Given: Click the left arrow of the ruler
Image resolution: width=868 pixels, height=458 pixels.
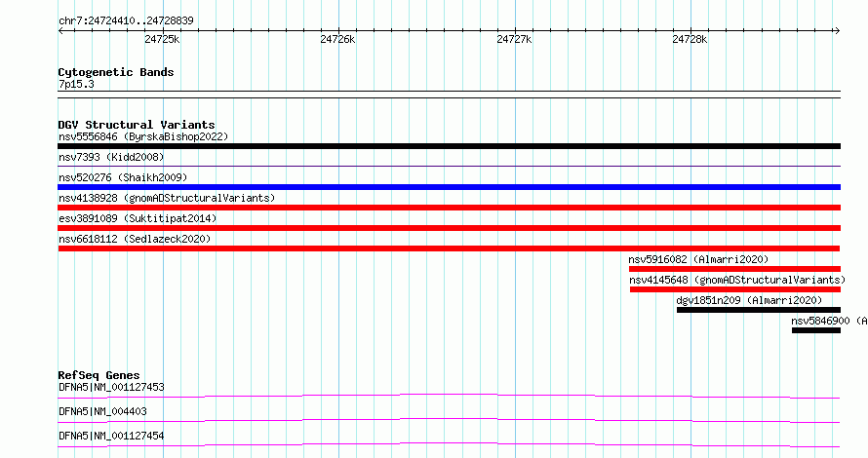Looking at the screenshot, I should (60, 30).
